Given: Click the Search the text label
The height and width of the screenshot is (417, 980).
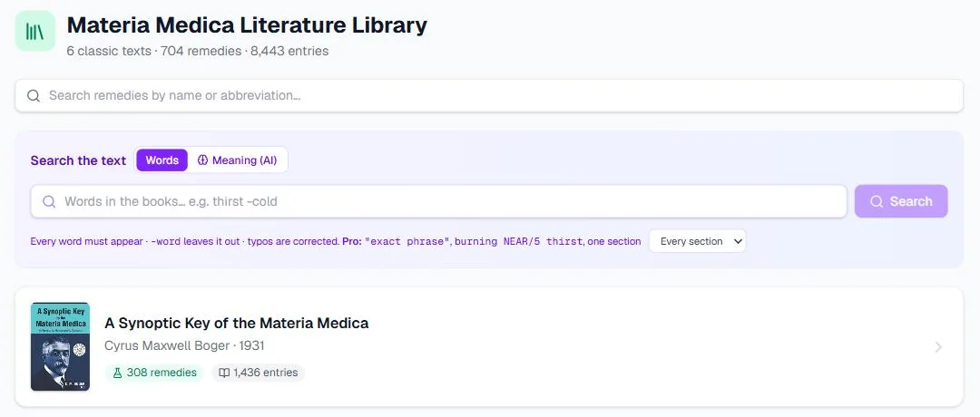Looking at the screenshot, I should coord(78,160).
